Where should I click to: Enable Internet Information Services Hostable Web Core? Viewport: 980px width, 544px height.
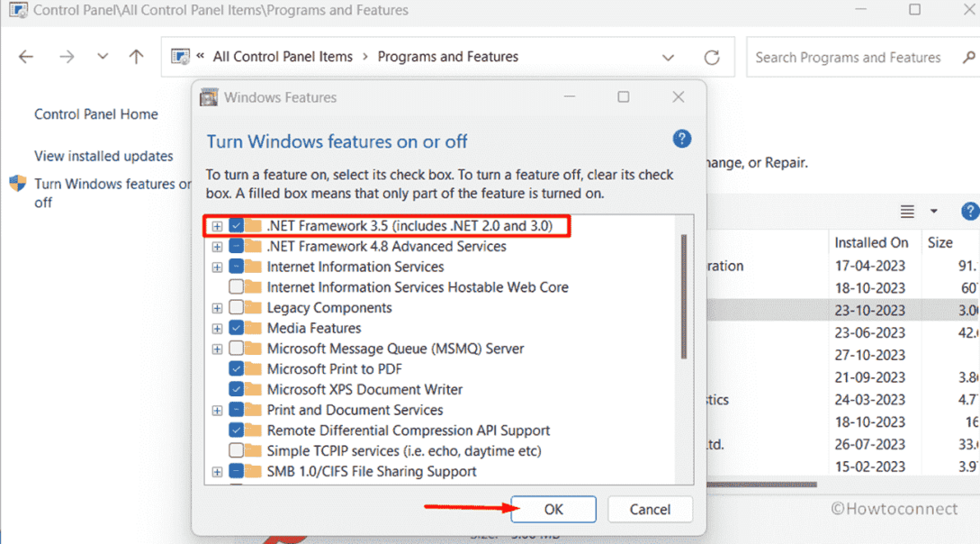click(237, 287)
